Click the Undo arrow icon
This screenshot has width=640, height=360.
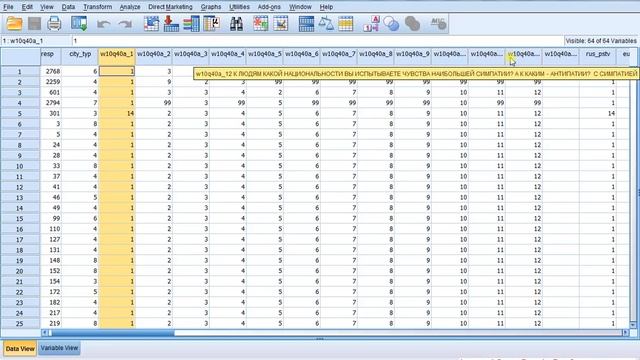(104, 24)
